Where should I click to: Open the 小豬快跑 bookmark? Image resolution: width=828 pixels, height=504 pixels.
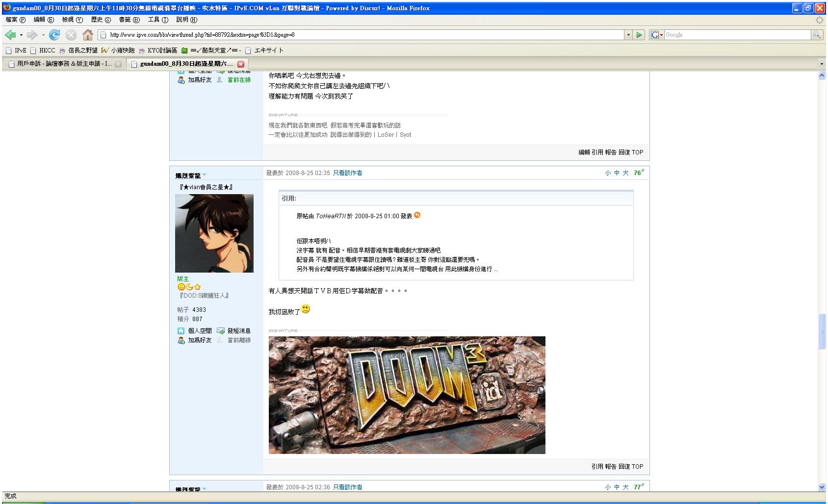coord(118,50)
